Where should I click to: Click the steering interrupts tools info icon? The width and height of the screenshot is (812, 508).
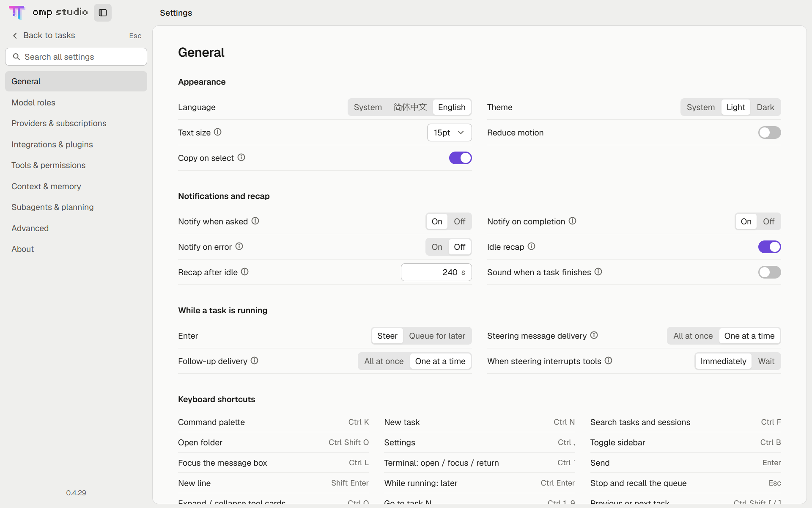tap(609, 361)
